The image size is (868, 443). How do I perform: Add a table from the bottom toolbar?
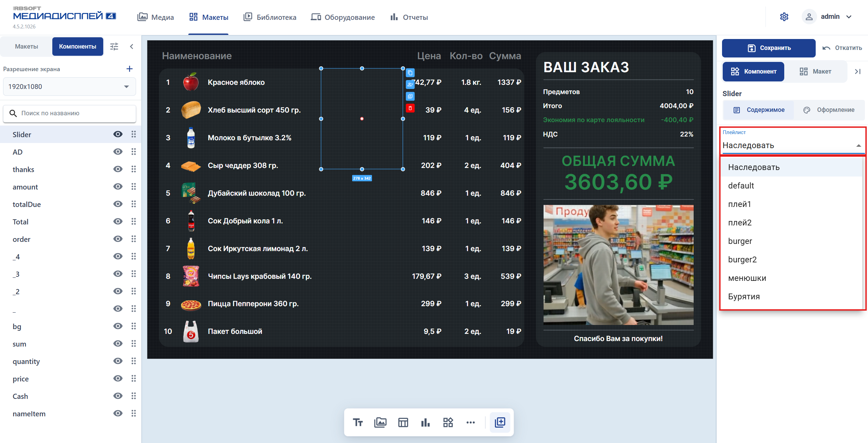click(403, 422)
